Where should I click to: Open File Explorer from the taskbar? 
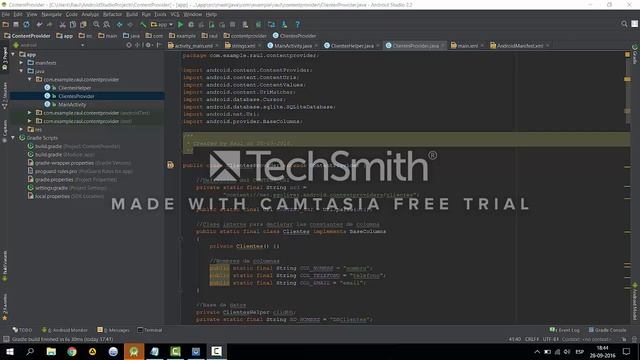click(51, 351)
